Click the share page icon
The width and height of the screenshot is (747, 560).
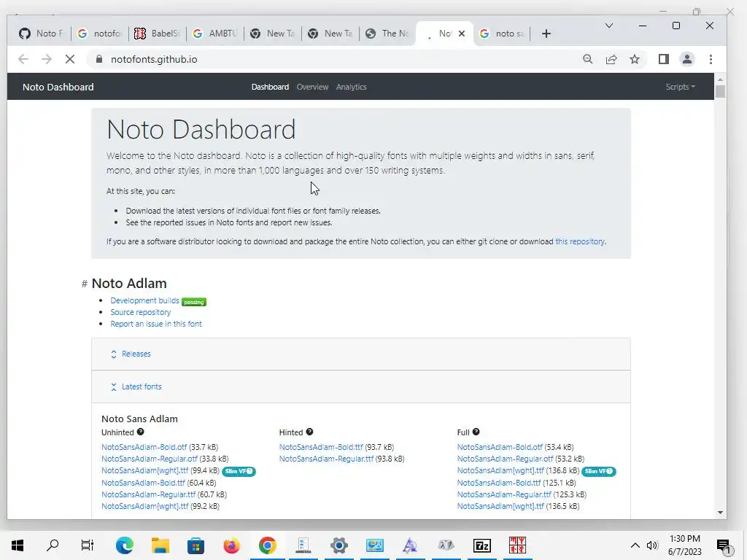pos(611,59)
